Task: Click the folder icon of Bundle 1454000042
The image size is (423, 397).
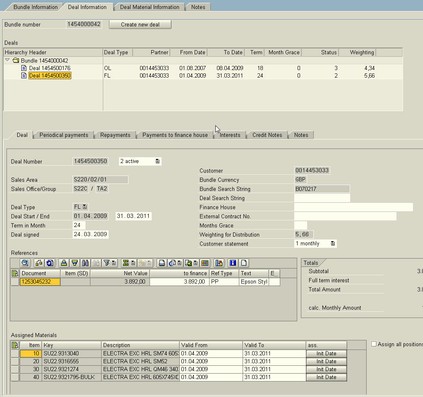Action: click(x=16, y=60)
